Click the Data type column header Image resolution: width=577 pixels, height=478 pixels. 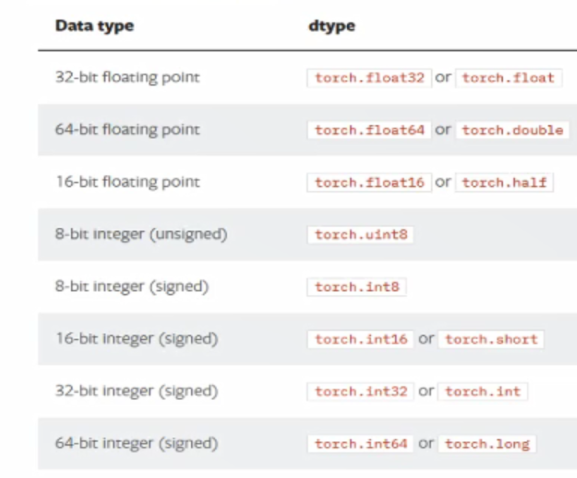(95, 26)
